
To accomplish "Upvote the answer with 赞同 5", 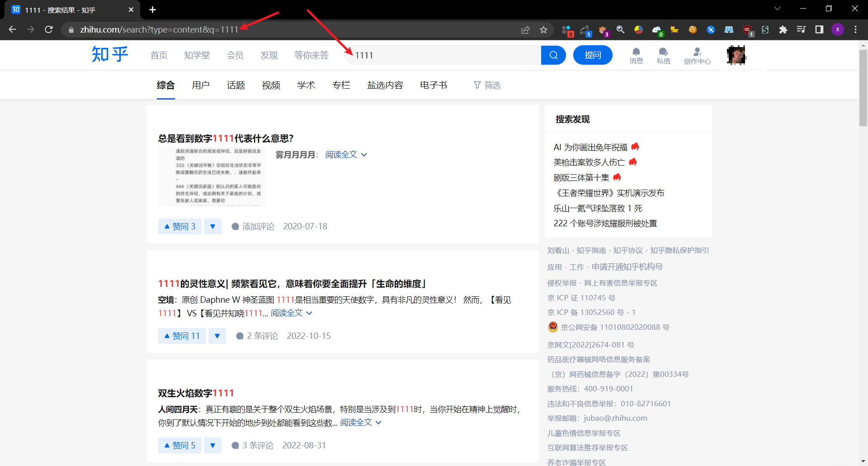I will pos(180,445).
